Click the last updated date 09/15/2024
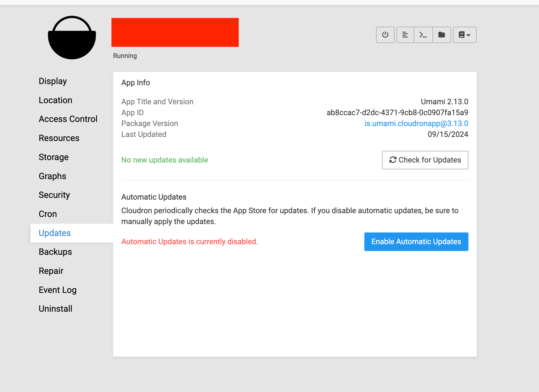Viewport: 539px width, 392px height. tap(448, 134)
